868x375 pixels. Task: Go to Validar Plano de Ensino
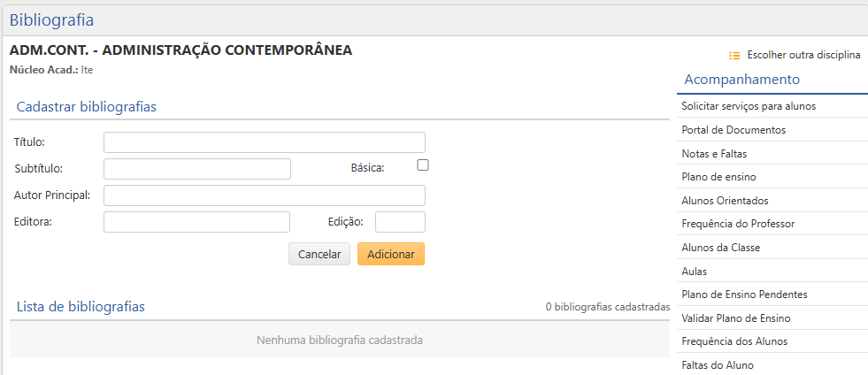pos(735,318)
